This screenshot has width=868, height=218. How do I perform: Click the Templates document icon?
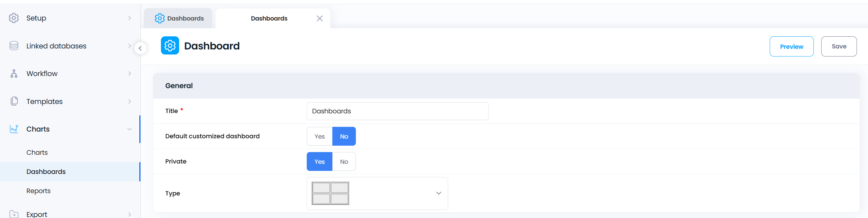(14, 101)
